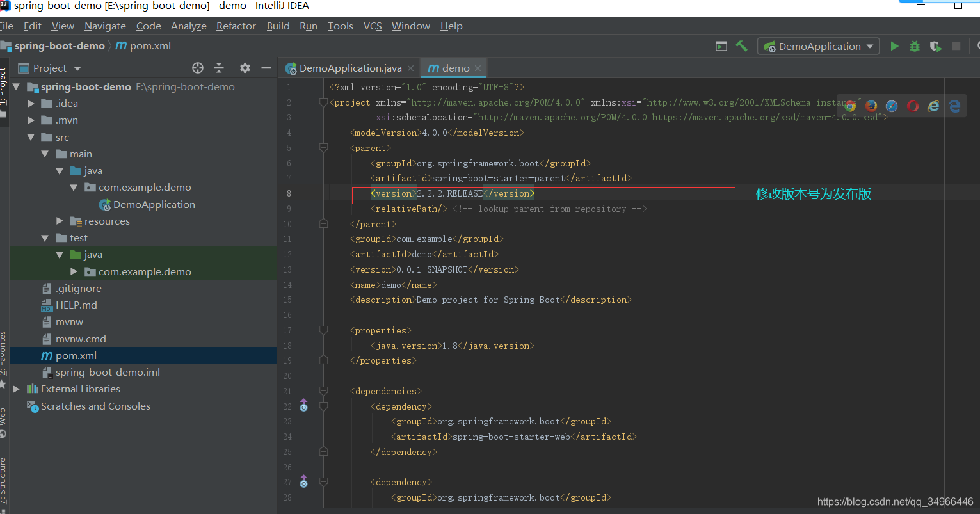This screenshot has width=980, height=514.
Task: Open pom.xml in Opera browser
Action: pyautogui.click(x=913, y=106)
